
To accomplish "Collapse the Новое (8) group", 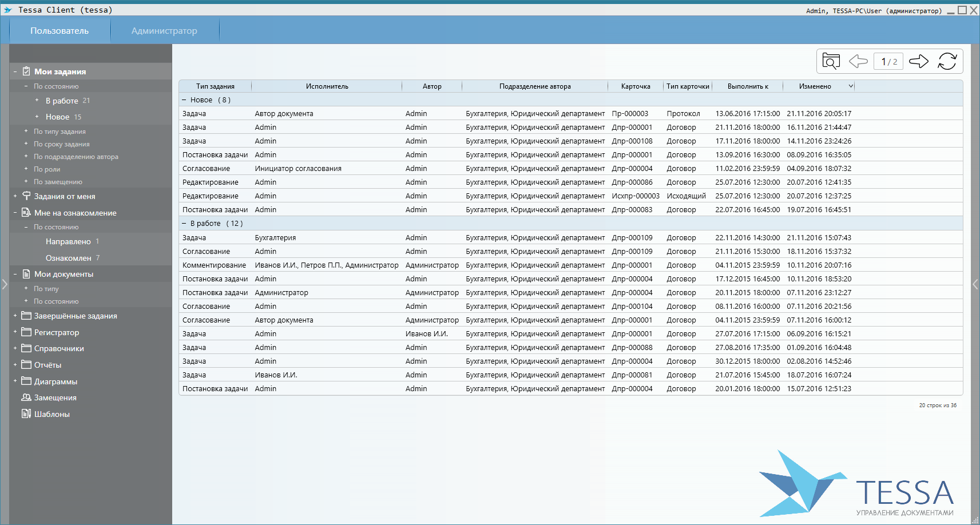I will coord(184,100).
